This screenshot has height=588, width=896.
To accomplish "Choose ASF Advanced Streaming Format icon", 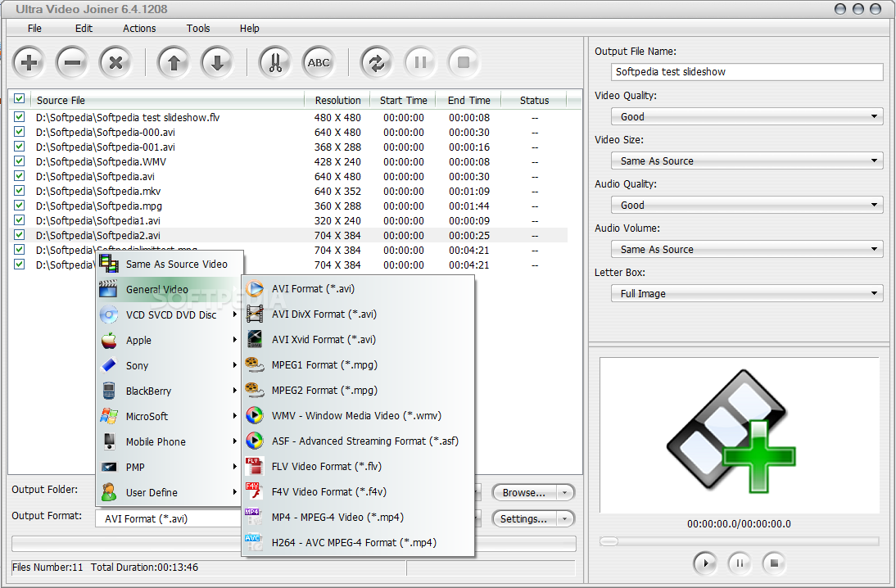I will click(254, 441).
